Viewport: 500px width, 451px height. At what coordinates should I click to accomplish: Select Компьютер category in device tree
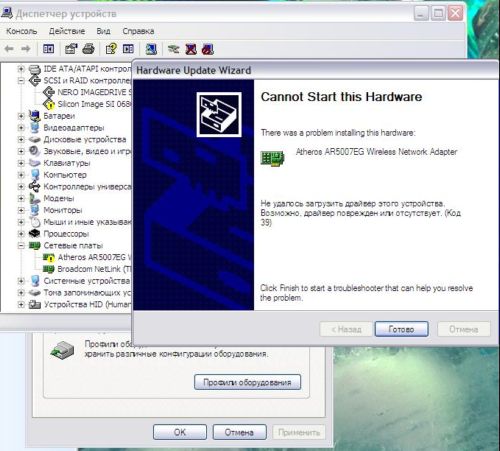coord(65,175)
